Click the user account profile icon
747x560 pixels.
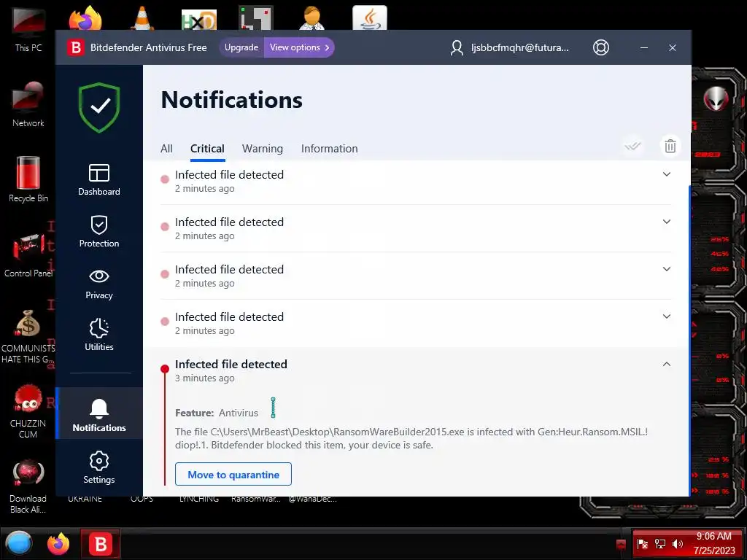[457, 47]
